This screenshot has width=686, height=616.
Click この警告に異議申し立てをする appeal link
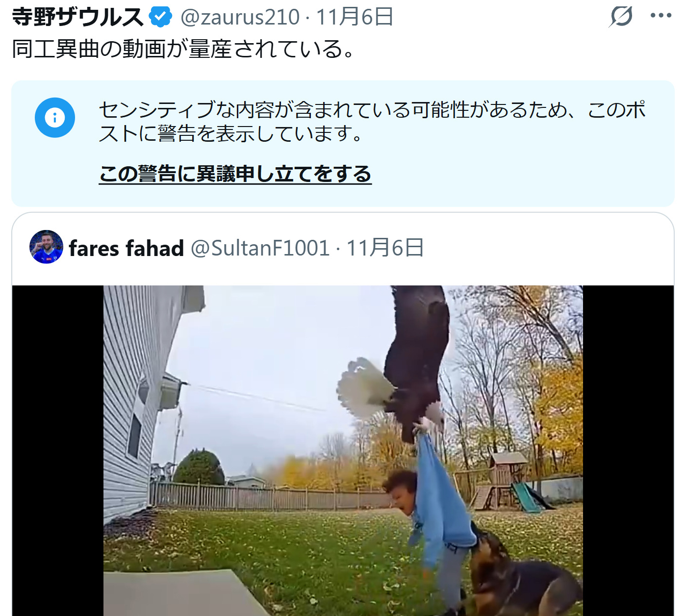(235, 174)
